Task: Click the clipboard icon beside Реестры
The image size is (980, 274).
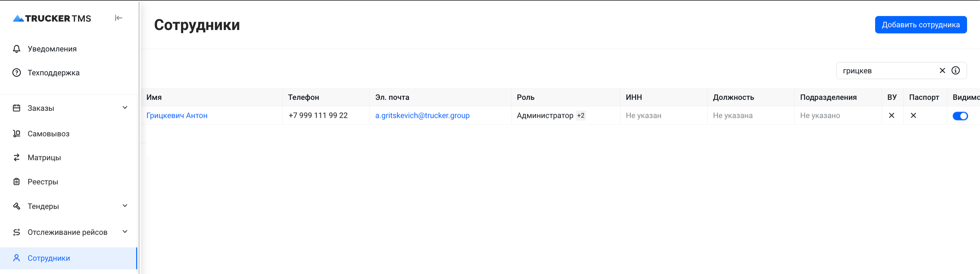Action: pyautogui.click(x=16, y=182)
